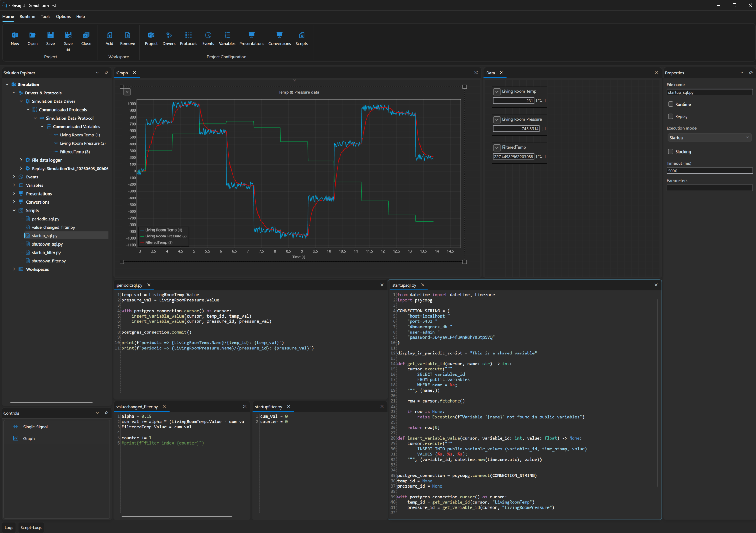This screenshot has width=756, height=533.
Task: Click the Remove workspace icon
Action: (x=127, y=35)
